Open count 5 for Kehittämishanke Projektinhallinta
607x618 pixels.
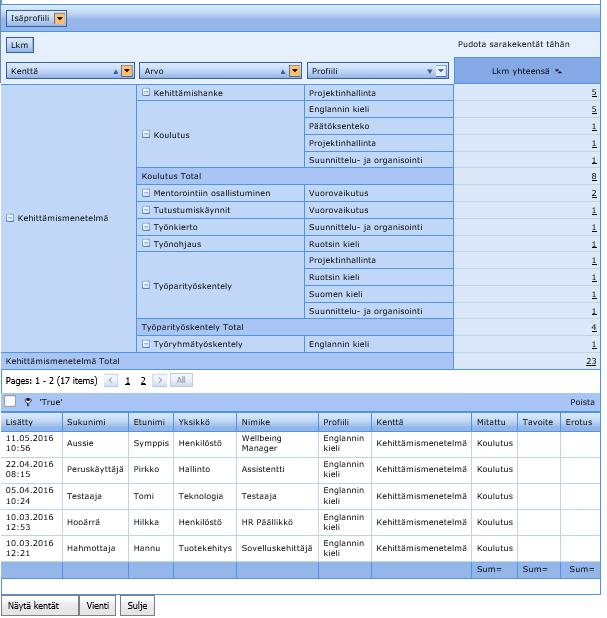[594, 93]
